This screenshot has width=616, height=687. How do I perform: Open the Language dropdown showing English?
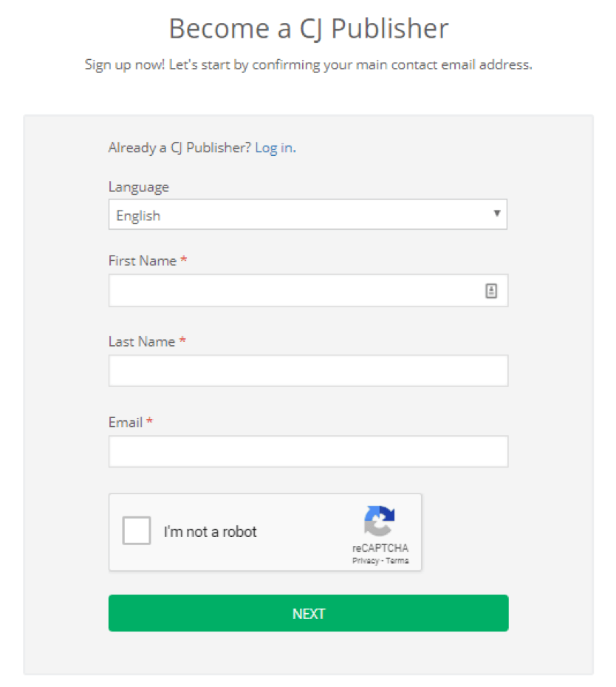[x=295, y=215]
